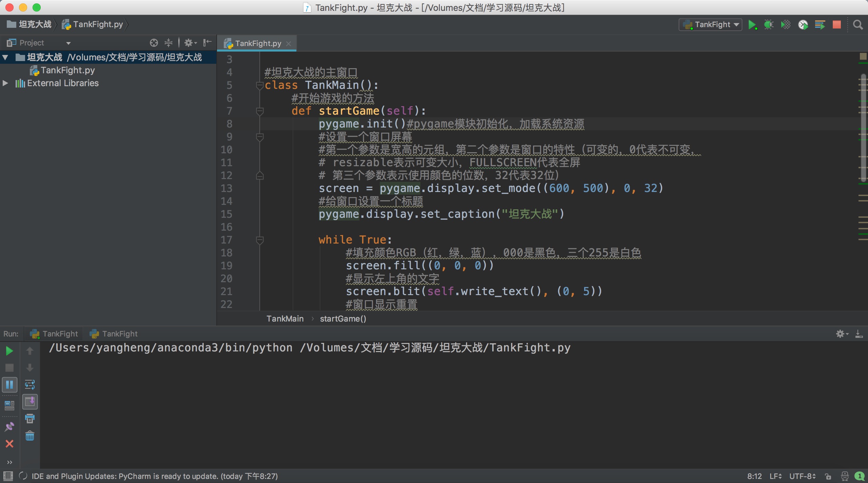
Task: Expand the External Libraries tree node
Action: coord(5,83)
